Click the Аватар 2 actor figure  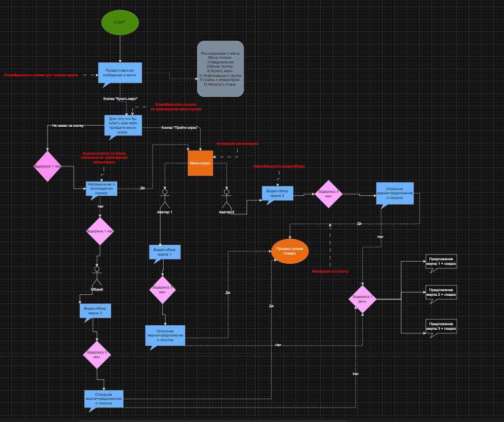225,199
